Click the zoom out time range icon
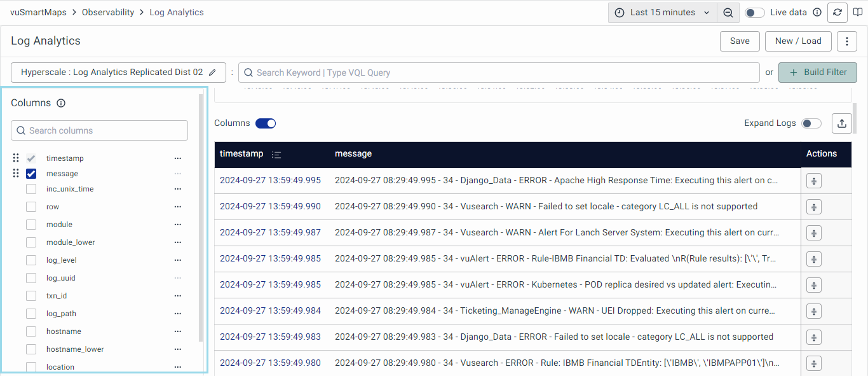 pyautogui.click(x=728, y=13)
